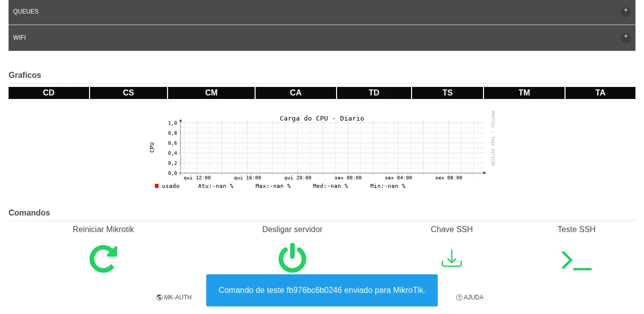Image resolution: width=644 pixels, height=314 pixels.
Task: Switch to the TD graph tab
Action: (x=374, y=93)
